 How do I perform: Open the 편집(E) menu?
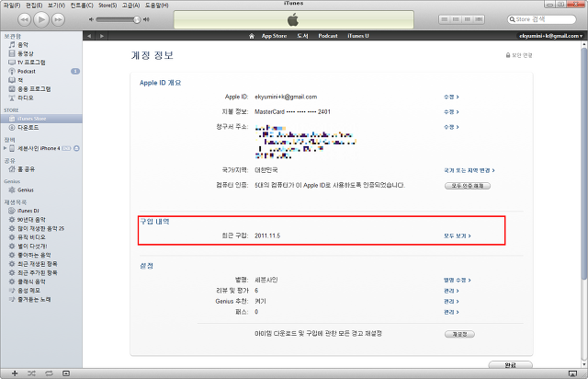pos(34,6)
